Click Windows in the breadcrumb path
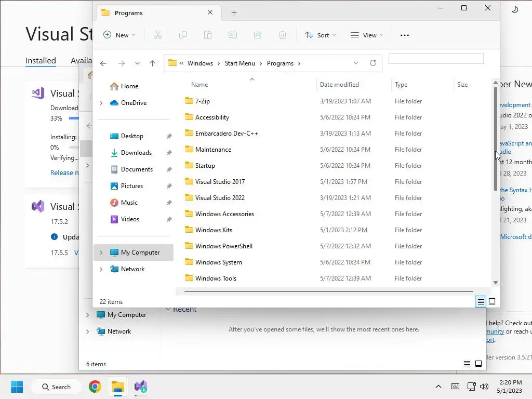The width and height of the screenshot is (532, 399). (200, 63)
